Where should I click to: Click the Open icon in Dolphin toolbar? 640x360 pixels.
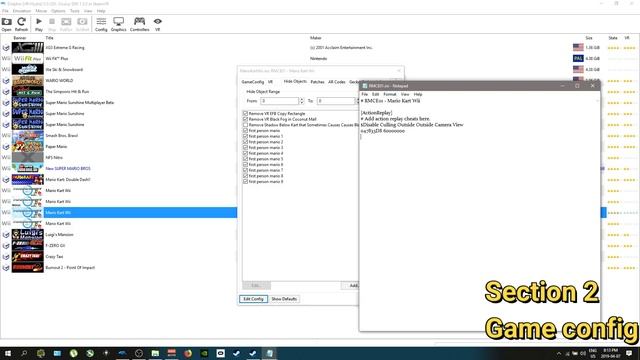pos(7,24)
